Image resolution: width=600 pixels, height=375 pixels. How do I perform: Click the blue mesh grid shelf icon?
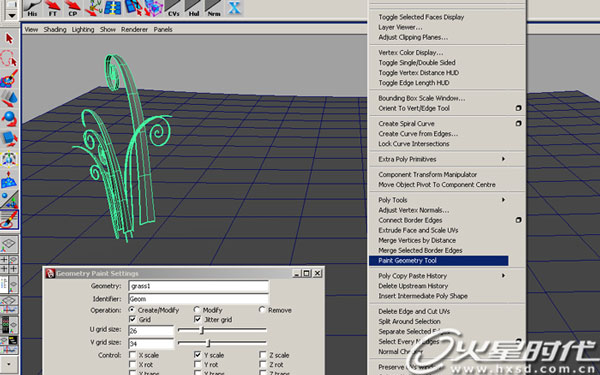[112, 8]
